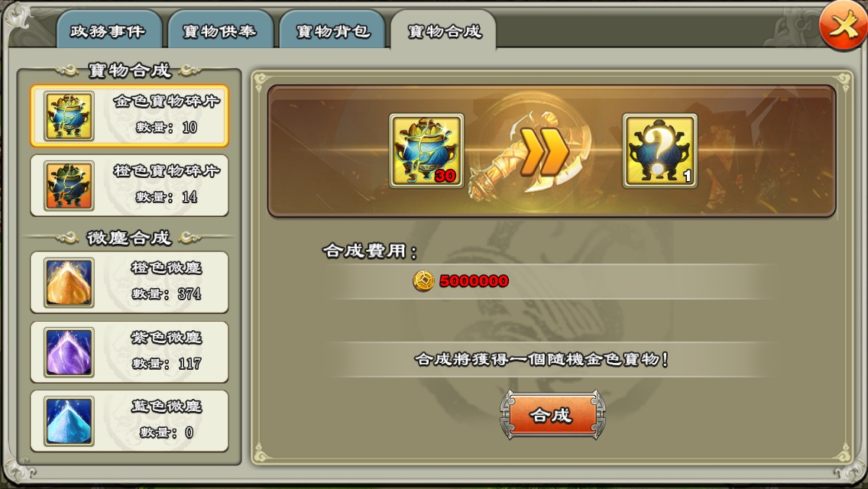868x489 pixels.
Task: Close the treasure panel with X button
Action: click(x=843, y=26)
